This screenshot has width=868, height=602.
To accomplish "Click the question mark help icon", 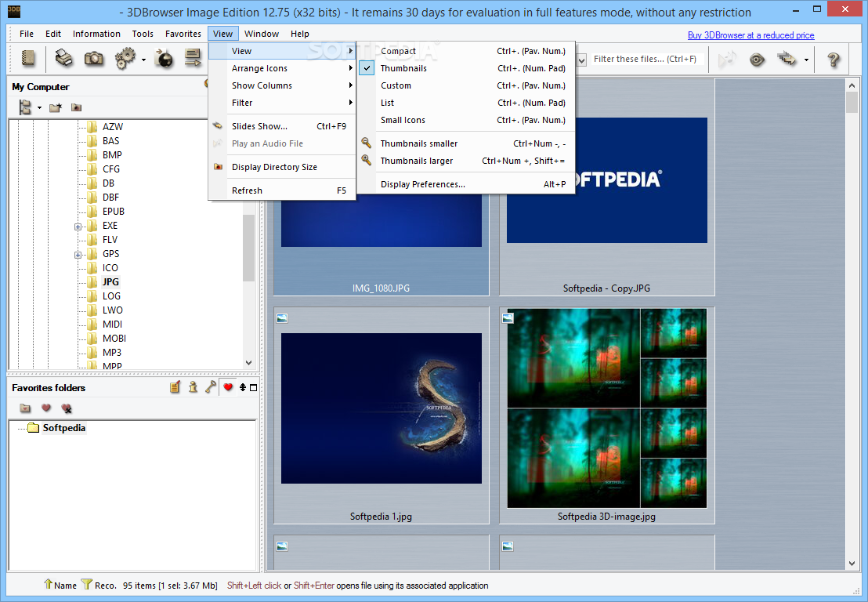I will (x=833, y=60).
